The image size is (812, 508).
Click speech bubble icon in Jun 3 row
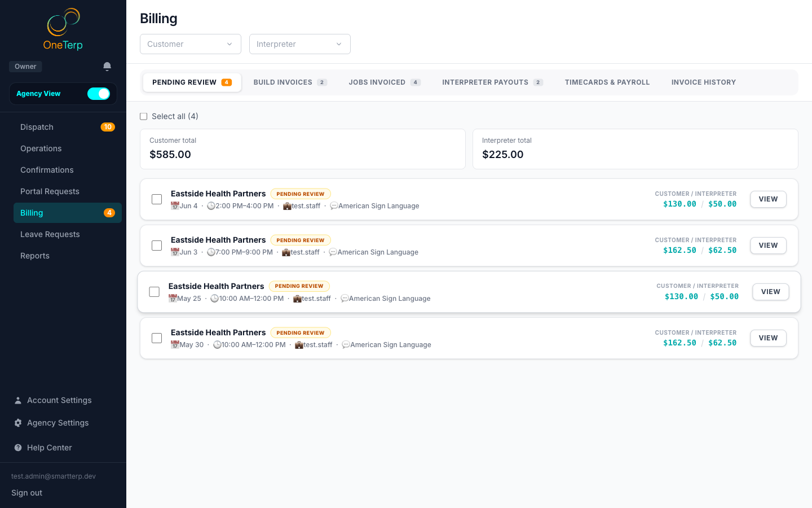point(333,252)
